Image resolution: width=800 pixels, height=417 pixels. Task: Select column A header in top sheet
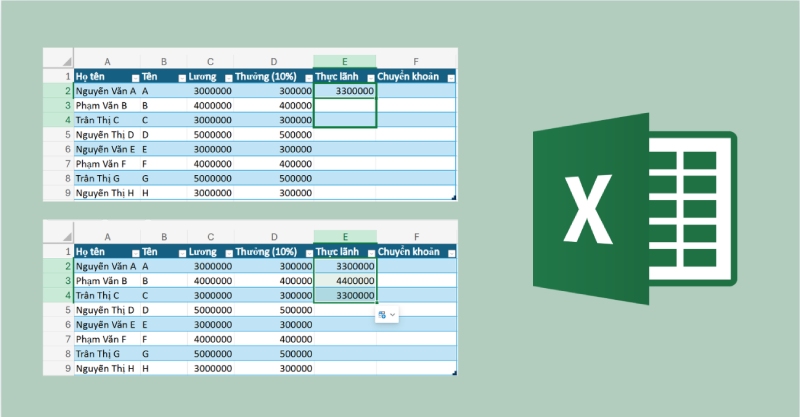107,61
